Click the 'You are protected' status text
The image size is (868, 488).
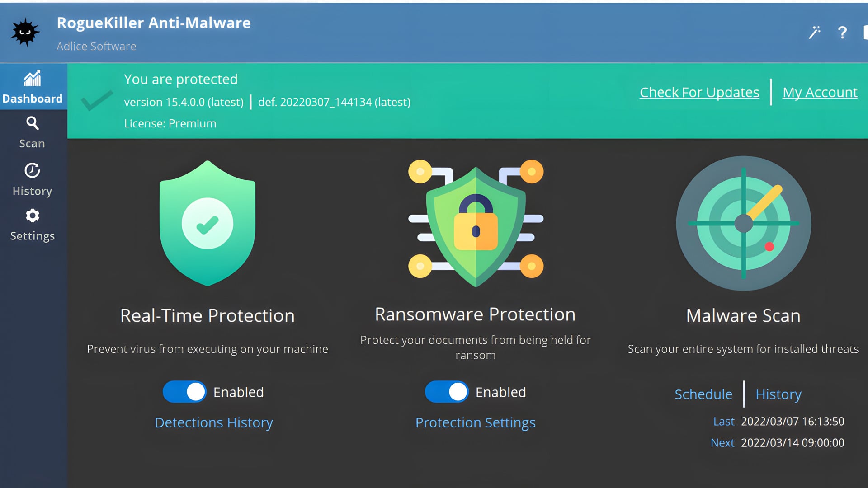[x=181, y=79]
